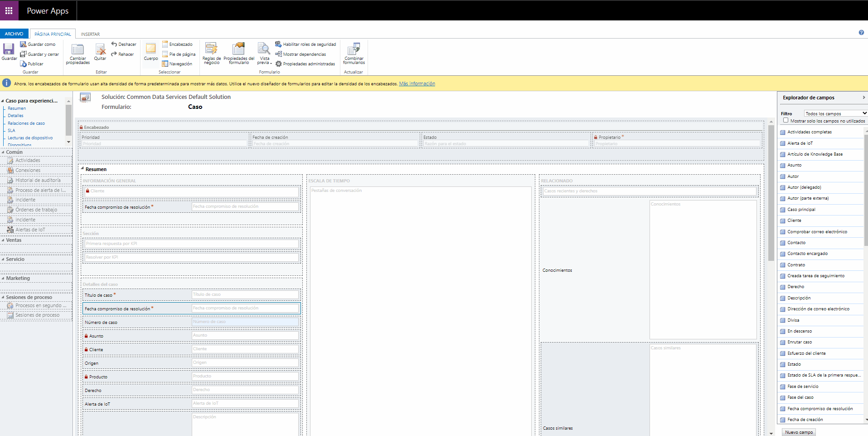This screenshot has height=436, width=868.
Task: Open the help question mark icon
Action: (x=861, y=33)
